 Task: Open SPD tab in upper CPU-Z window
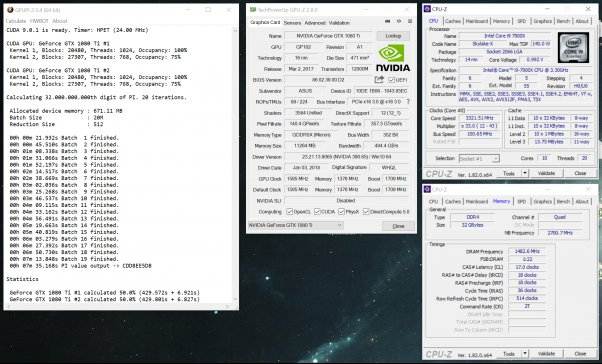coord(521,21)
